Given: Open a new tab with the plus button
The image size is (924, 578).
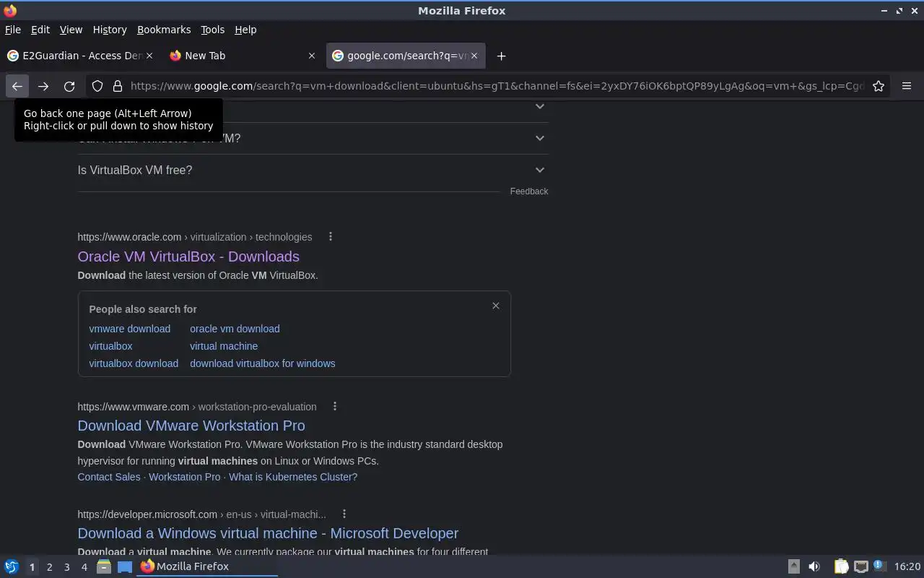Looking at the screenshot, I should point(501,56).
